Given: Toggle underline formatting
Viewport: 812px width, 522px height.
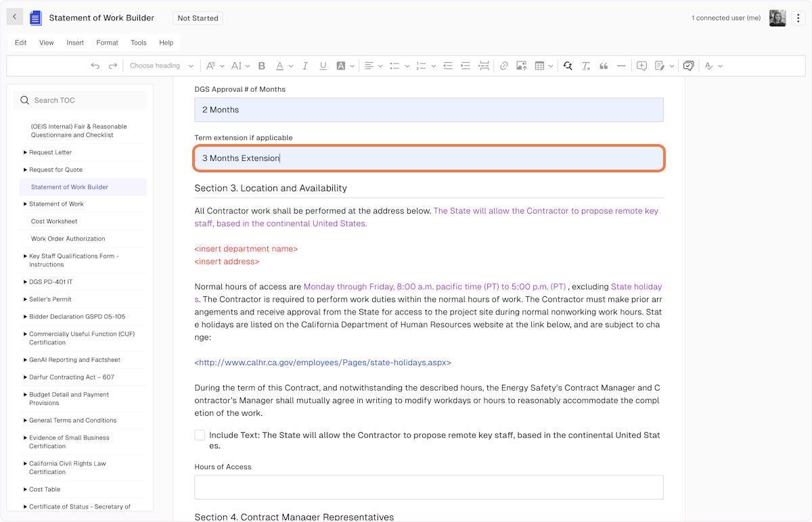Looking at the screenshot, I should (x=323, y=66).
